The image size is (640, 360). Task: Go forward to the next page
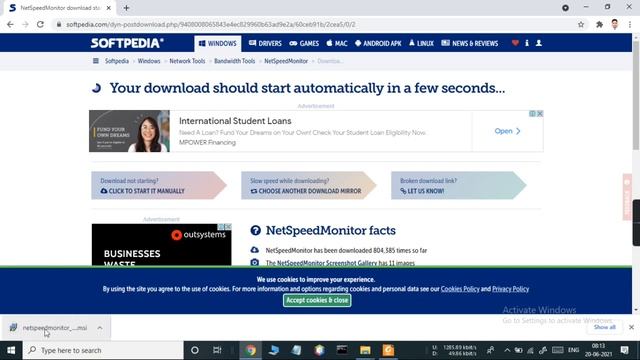click(25, 24)
